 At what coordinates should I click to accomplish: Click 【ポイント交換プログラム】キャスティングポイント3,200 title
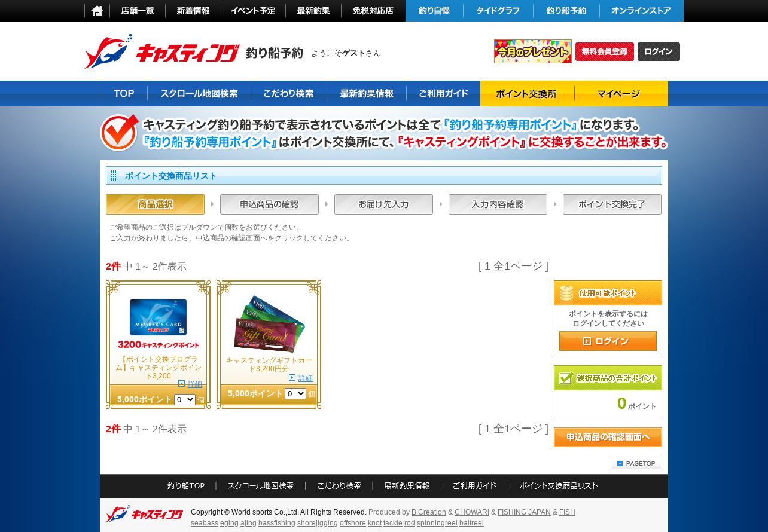point(159,368)
